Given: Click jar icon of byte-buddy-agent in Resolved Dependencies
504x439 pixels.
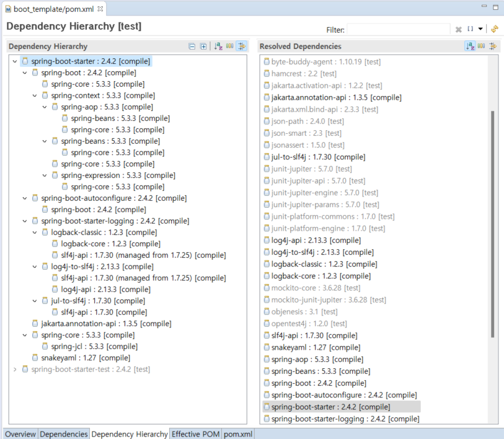Looking at the screenshot, I should point(267,61).
